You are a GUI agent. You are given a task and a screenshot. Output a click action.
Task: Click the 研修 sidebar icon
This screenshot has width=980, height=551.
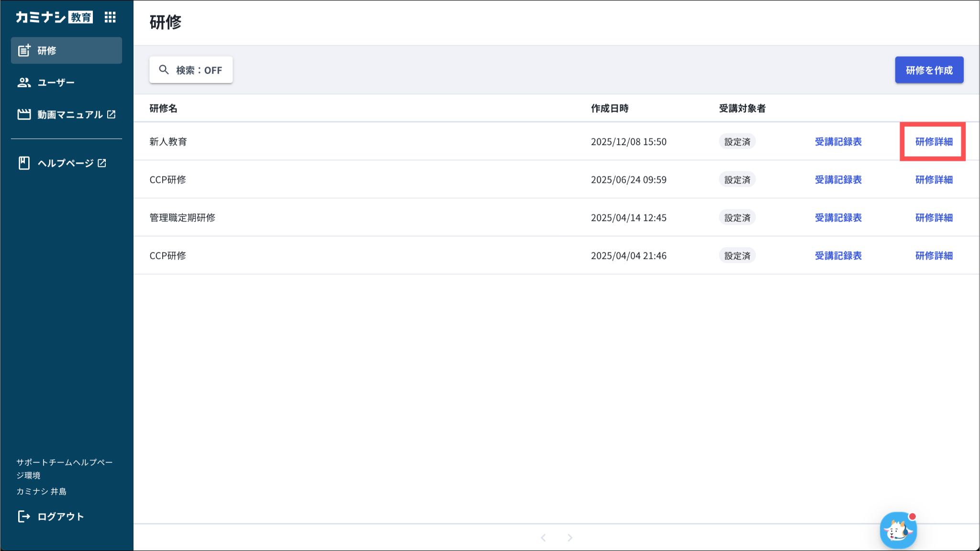[x=24, y=50]
